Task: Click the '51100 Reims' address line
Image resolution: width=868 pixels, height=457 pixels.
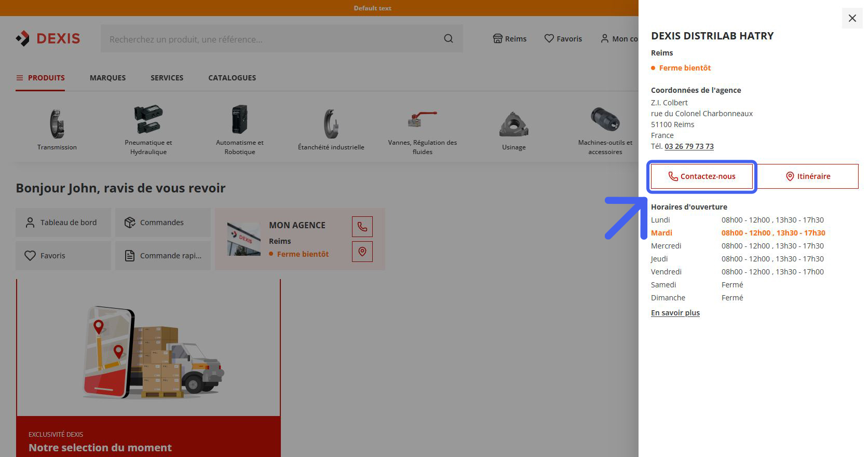Action: (673, 124)
